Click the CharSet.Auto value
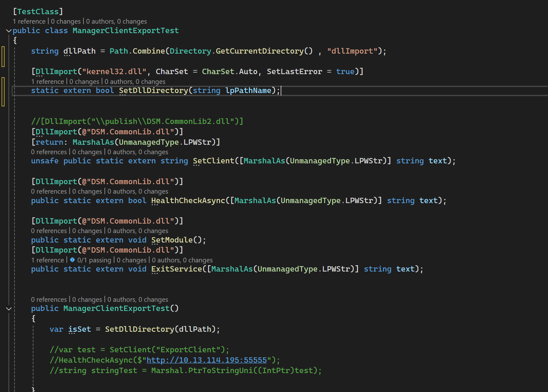 point(230,72)
